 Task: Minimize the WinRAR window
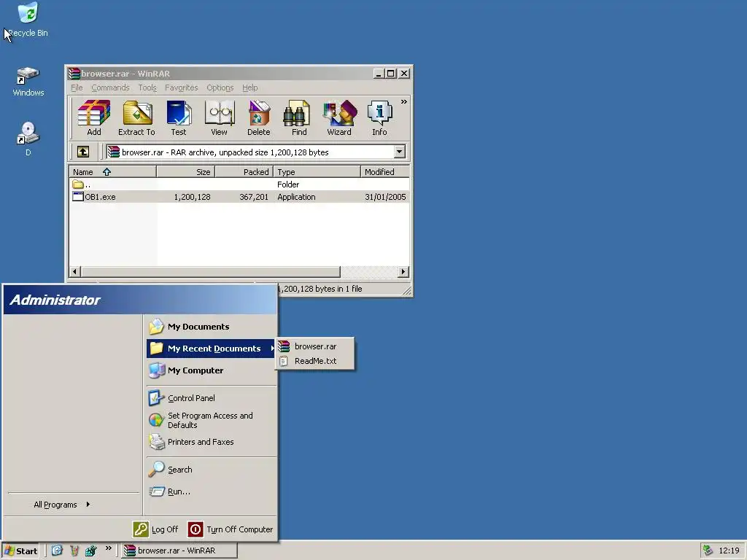(x=379, y=74)
